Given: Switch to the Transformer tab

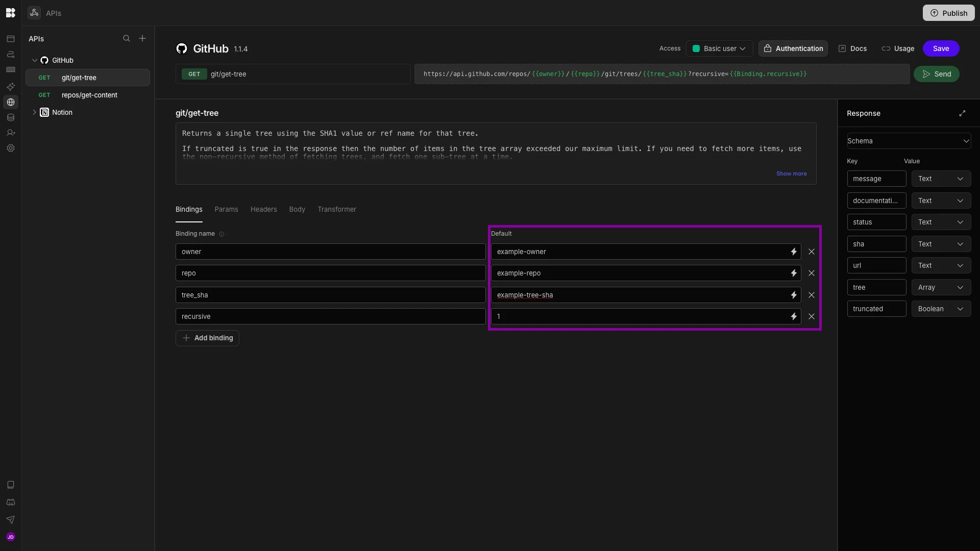Looking at the screenshot, I should 336,209.
